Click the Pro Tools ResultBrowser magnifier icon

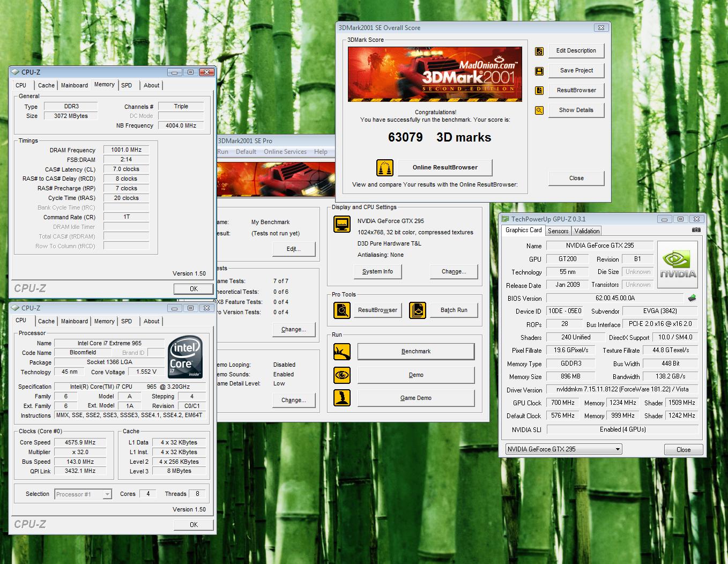click(342, 310)
